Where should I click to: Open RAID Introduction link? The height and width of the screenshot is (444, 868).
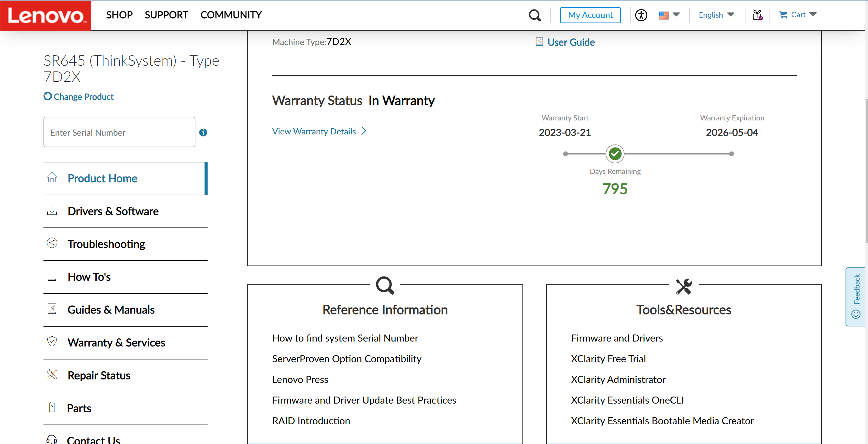(311, 421)
